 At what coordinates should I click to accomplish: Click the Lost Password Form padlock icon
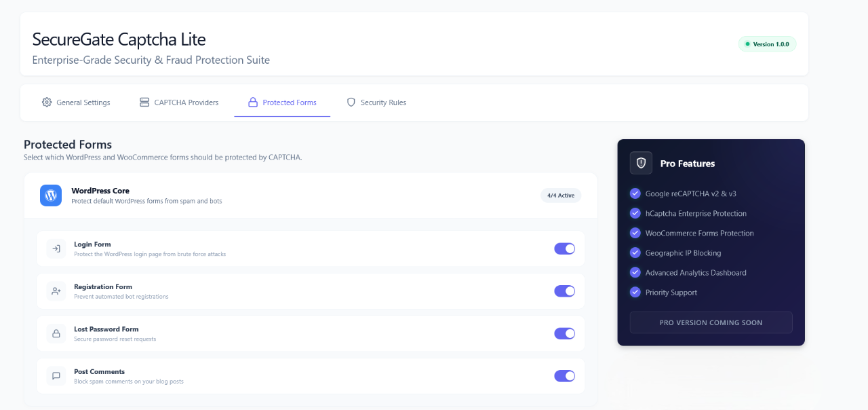tap(56, 333)
